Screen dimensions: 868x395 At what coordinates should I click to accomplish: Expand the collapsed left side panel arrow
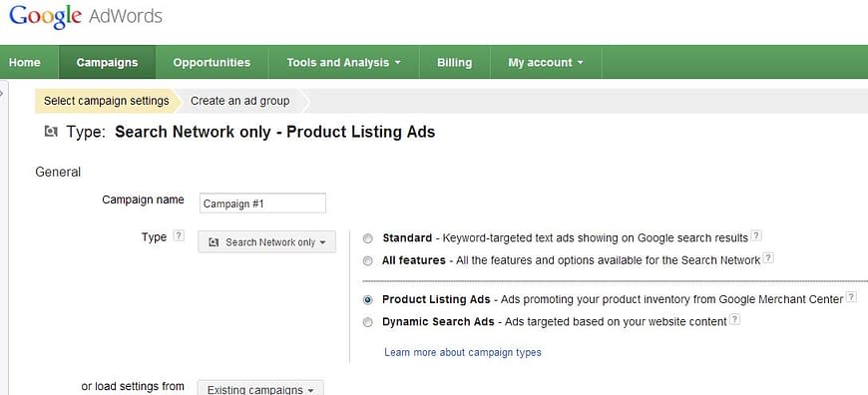[x=2, y=94]
